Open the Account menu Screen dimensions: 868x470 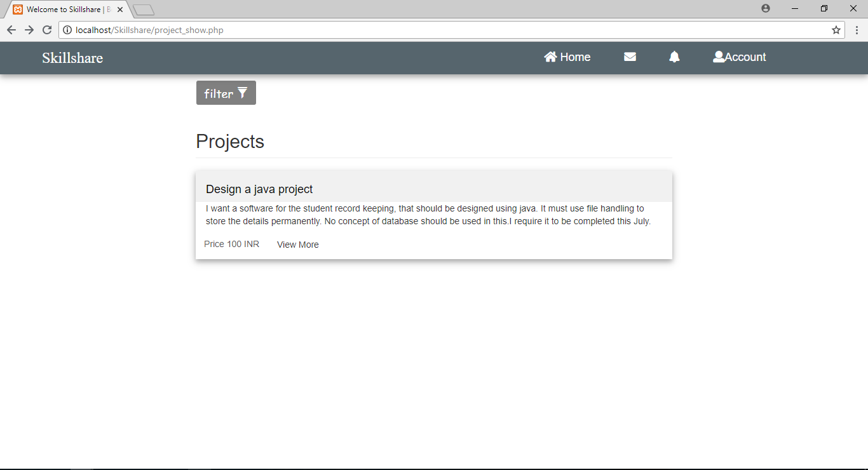740,57
